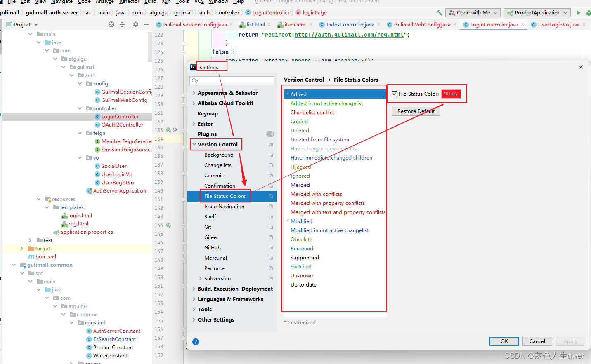Switch to UserLoginVo.java tab
Screen dimensions: 591x364
[558, 25]
